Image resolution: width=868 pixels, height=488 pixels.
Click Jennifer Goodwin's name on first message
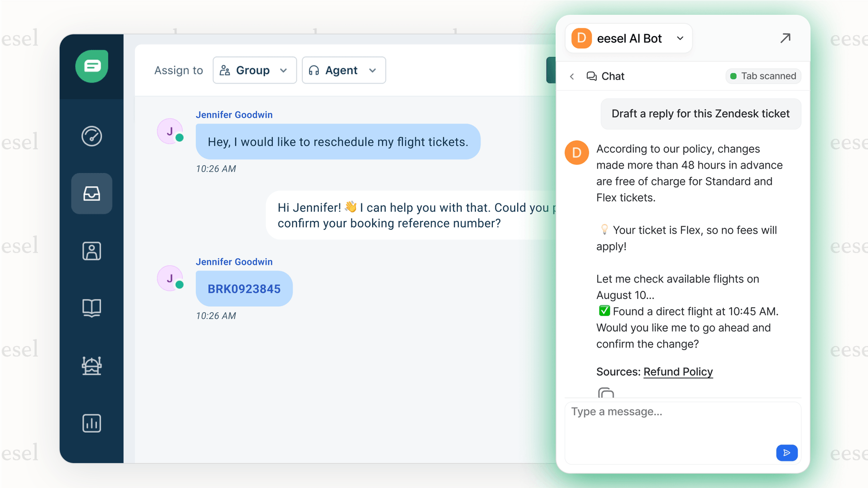[x=234, y=115]
